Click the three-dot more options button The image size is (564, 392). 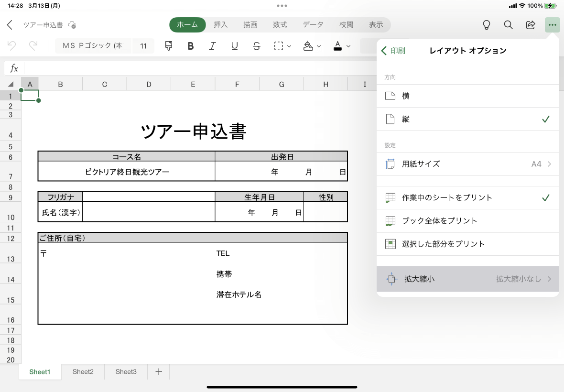553,25
